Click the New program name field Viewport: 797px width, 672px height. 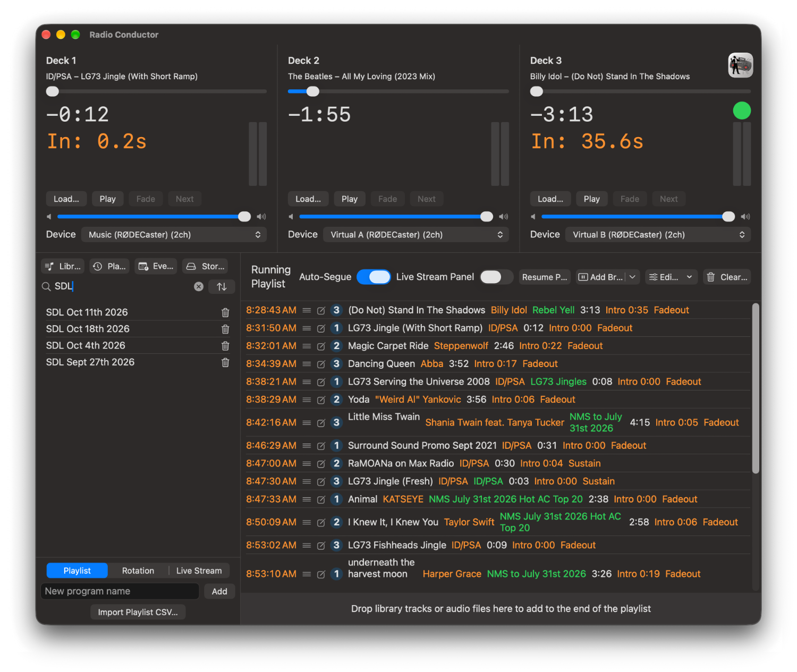[120, 591]
